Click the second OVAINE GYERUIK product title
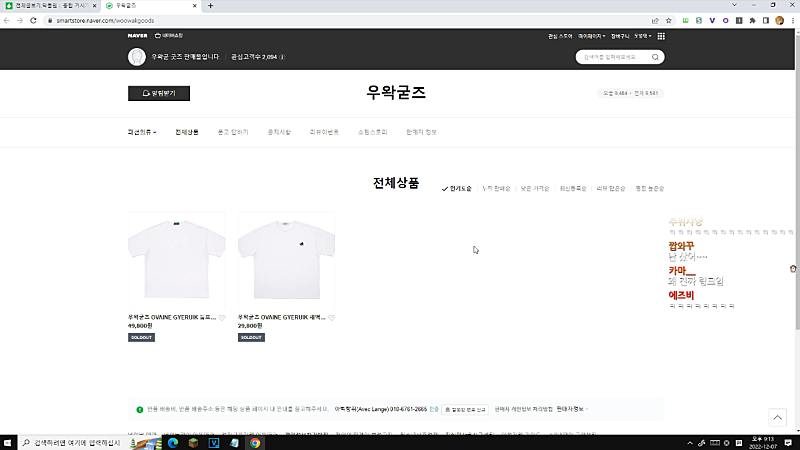The width and height of the screenshot is (800, 450). coord(282,317)
